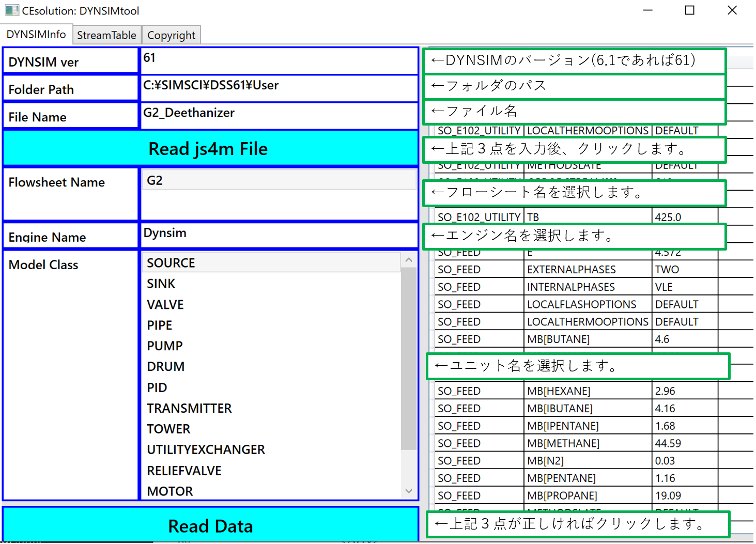Click the Read Data button

[210, 525]
